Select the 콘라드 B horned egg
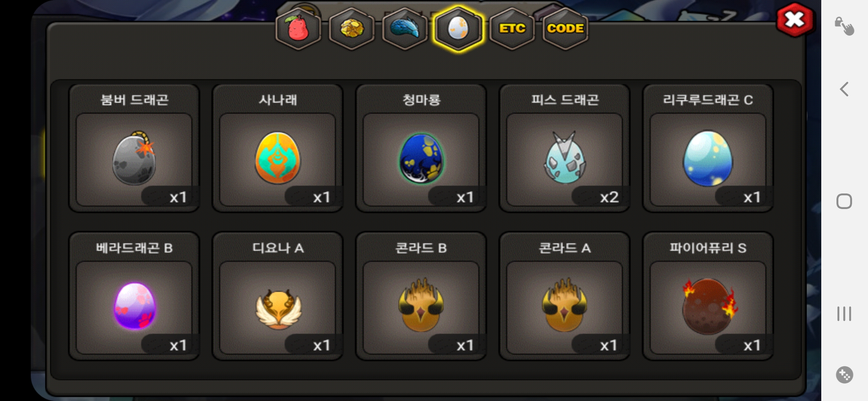868x401 pixels. [421, 296]
